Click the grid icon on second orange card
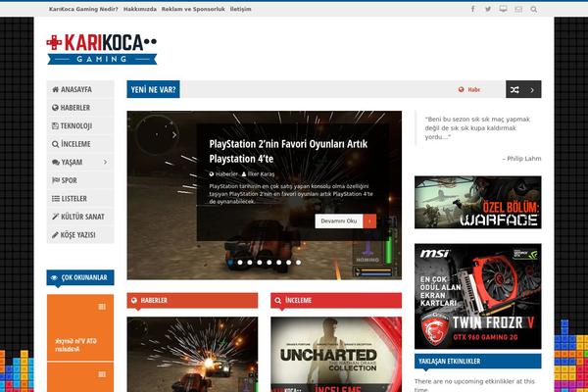Screen dimensions: 588x392 point(102,374)
